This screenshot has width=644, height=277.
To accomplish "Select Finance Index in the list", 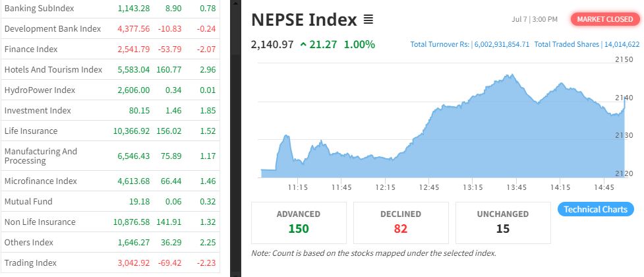I will click(x=31, y=49).
